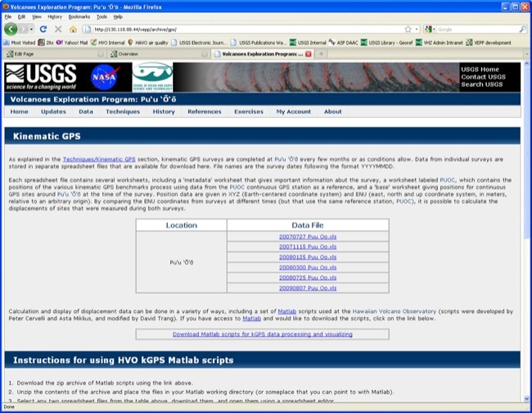Open USGS Library - Georef bookmark
532x413 pixels.
click(386, 43)
